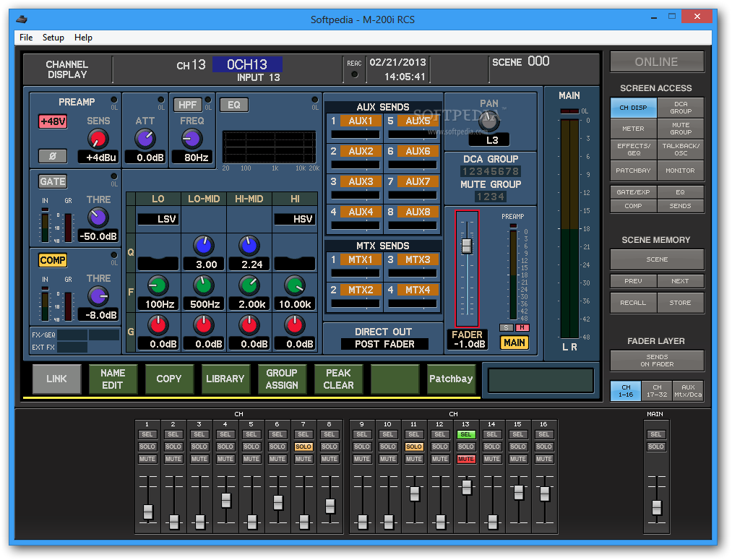Screen dimensions: 732x560
Task: Click the selected channel fader handle
Action: coord(467,246)
